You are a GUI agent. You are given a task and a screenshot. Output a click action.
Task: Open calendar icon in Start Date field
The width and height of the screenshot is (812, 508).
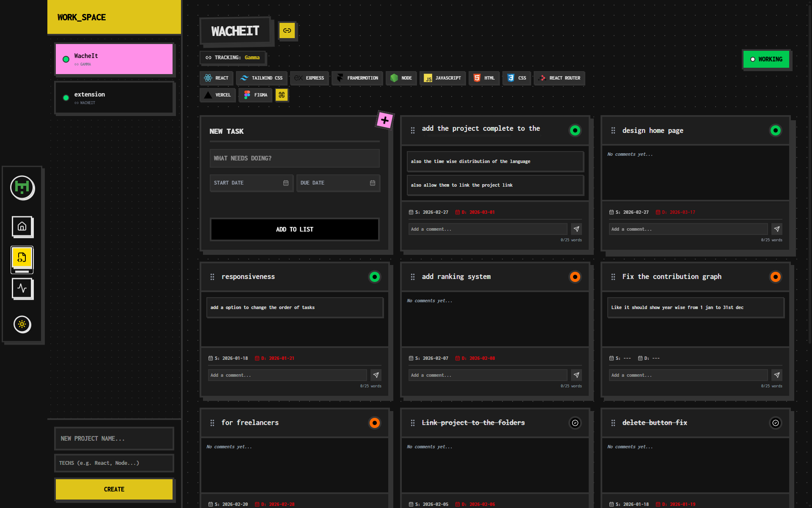pos(286,183)
